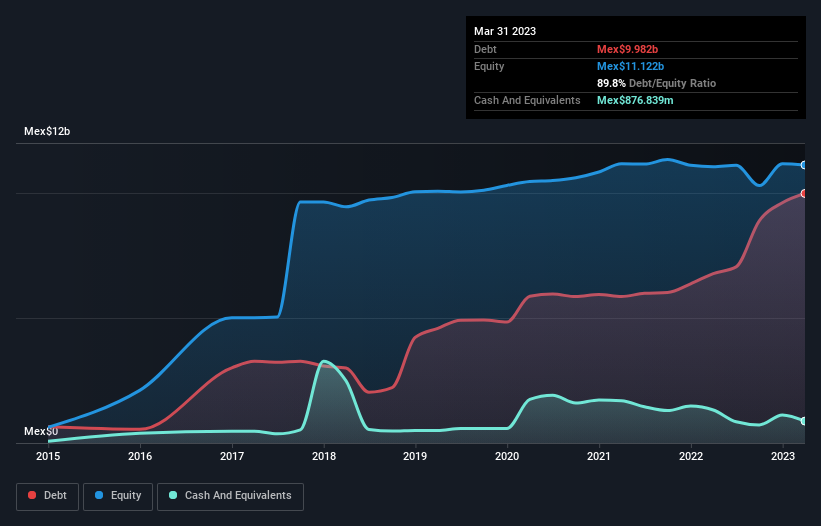
Task: Click the teal Cash And Equivalents legend dot
Action: pyautogui.click(x=173, y=495)
